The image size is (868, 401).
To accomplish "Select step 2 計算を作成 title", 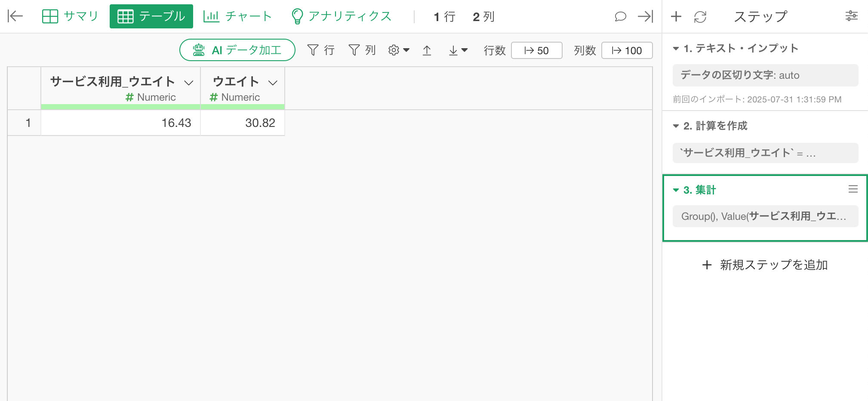I will 715,126.
